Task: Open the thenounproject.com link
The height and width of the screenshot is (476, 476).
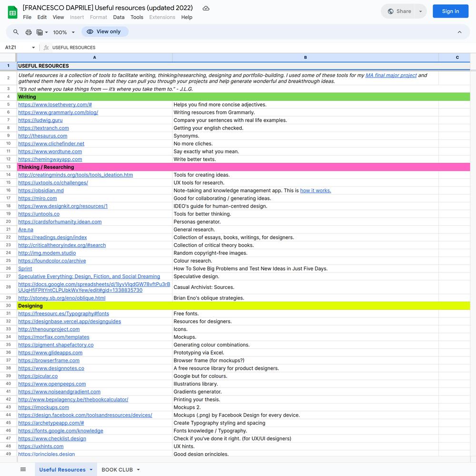Action: [49, 329]
